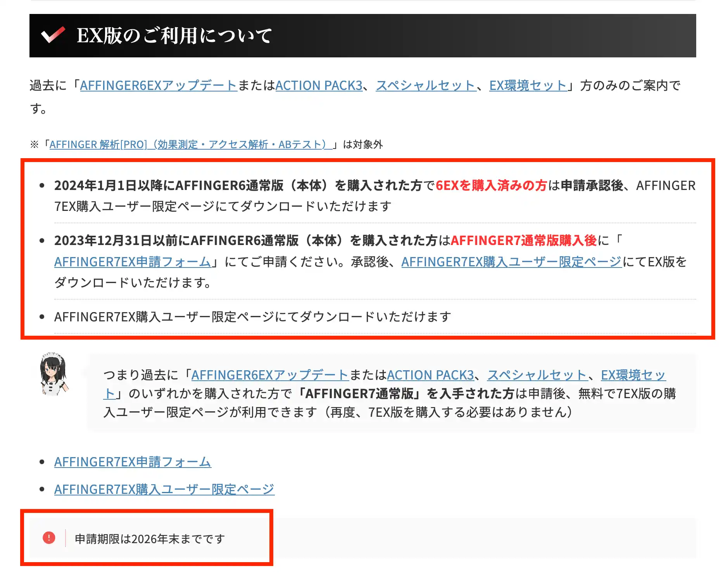Open the AFFINGER 解析[PRO] link in the note
Image resolution: width=728 pixels, height=573 pixels.
point(191,145)
